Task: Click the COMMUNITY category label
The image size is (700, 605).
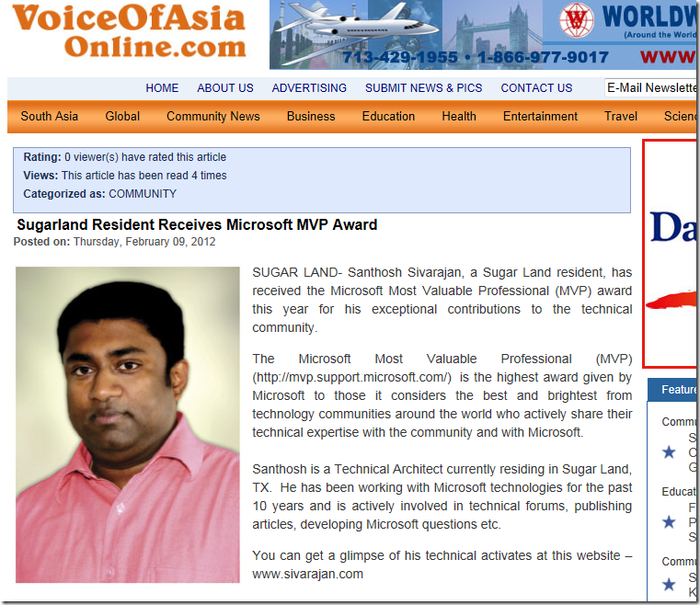Action: pos(143,194)
